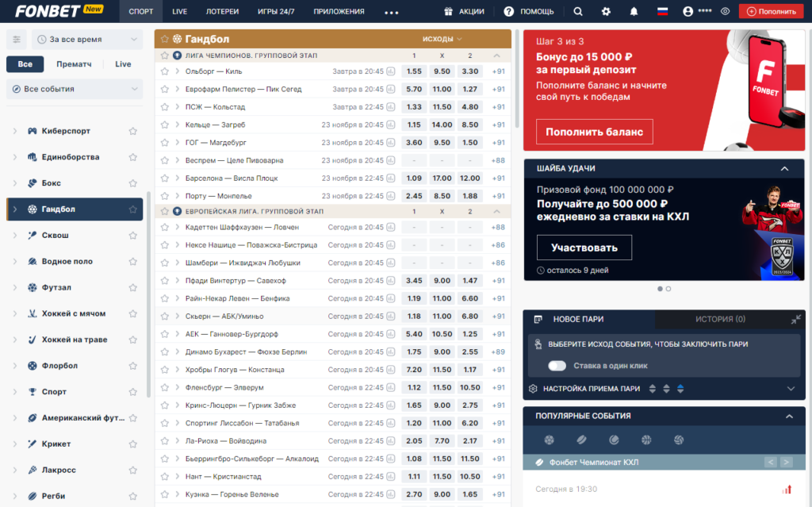
Task: Select the basketball icon in popular events
Action: click(x=646, y=440)
